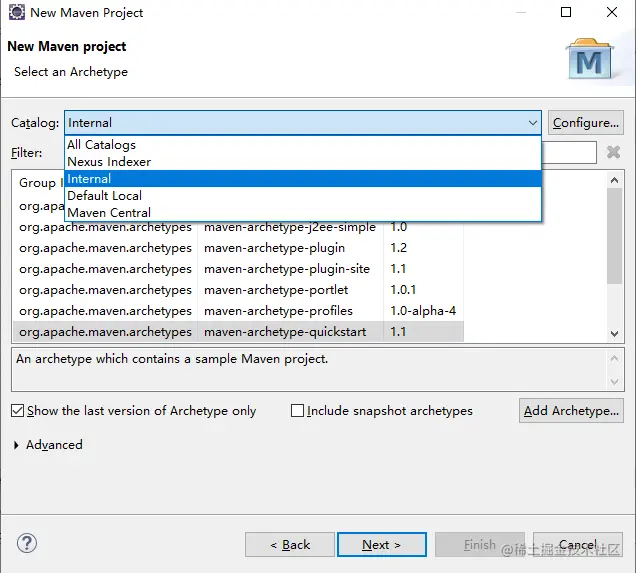
Task: Select maven-archetype-quickstart row
Action: click(x=238, y=332)
